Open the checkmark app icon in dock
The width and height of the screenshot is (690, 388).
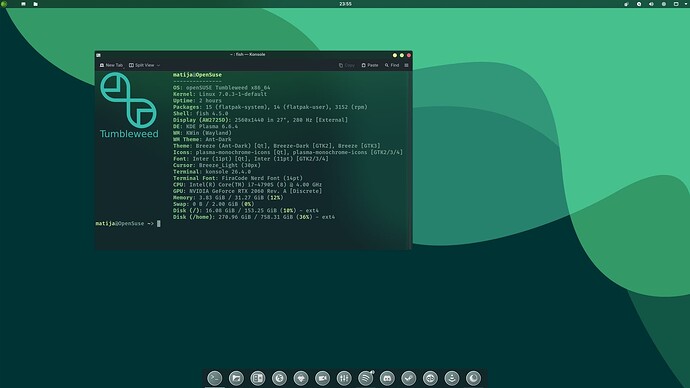click(x=409, y=378)
